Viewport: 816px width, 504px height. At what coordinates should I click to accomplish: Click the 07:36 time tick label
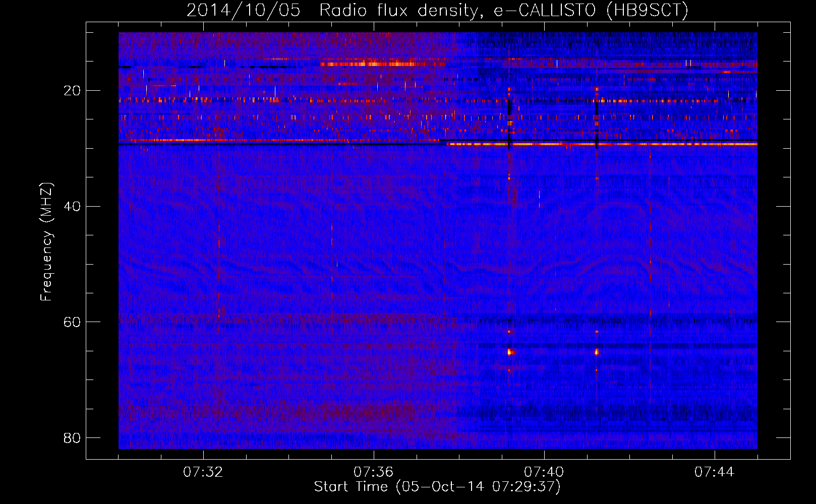point(374,472)
